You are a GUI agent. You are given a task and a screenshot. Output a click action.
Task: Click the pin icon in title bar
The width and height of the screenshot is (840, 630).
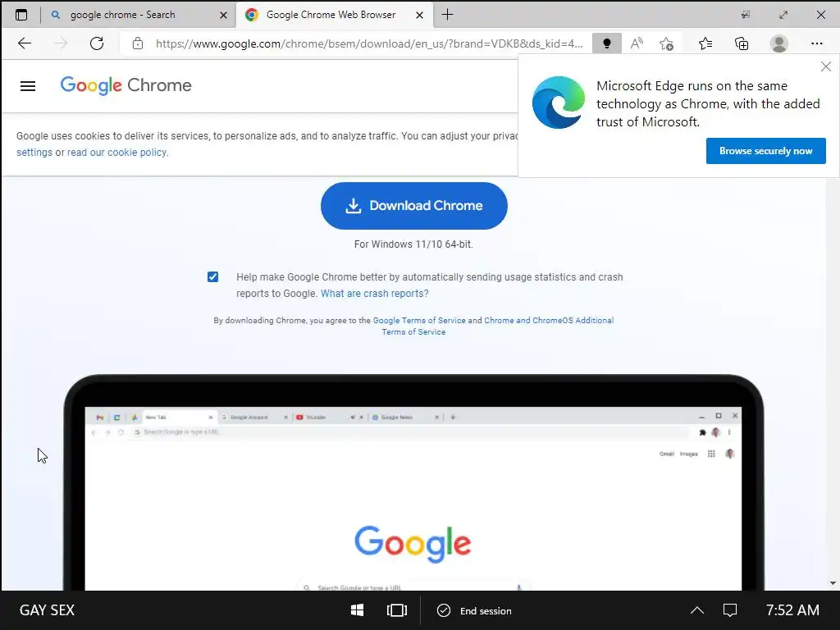(x=745, y=15)
